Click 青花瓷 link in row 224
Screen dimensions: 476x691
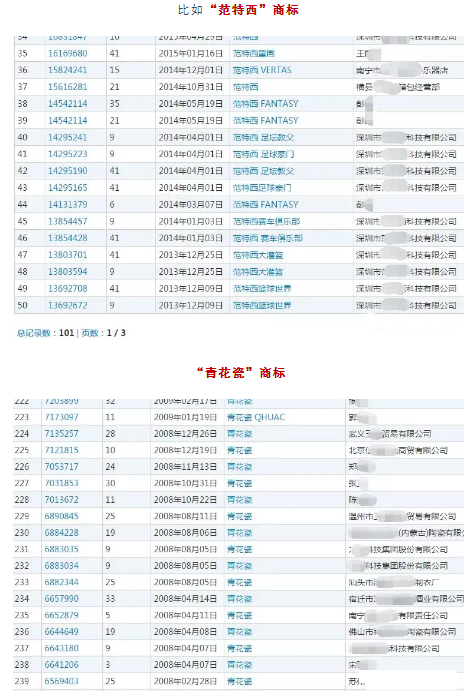coord(239,434)
